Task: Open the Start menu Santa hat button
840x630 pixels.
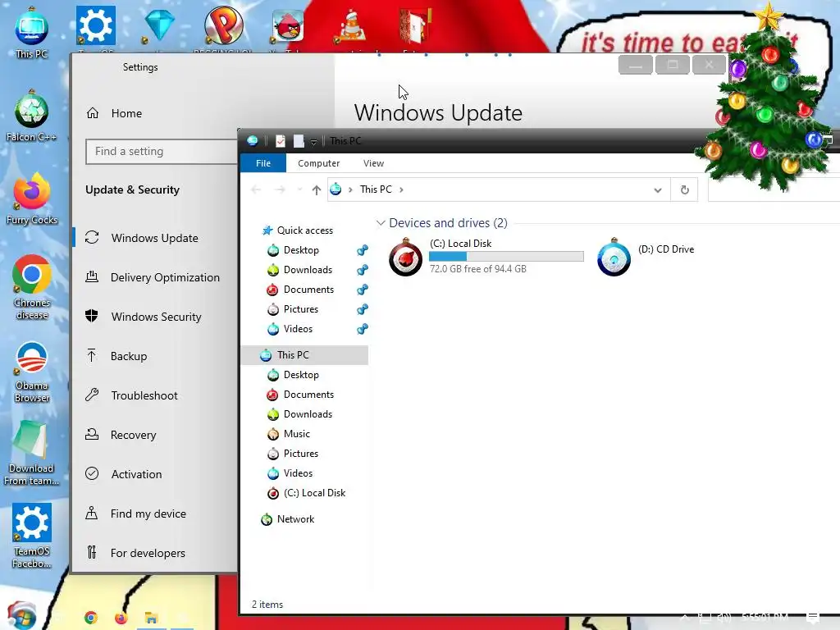Action: (21, 615)
